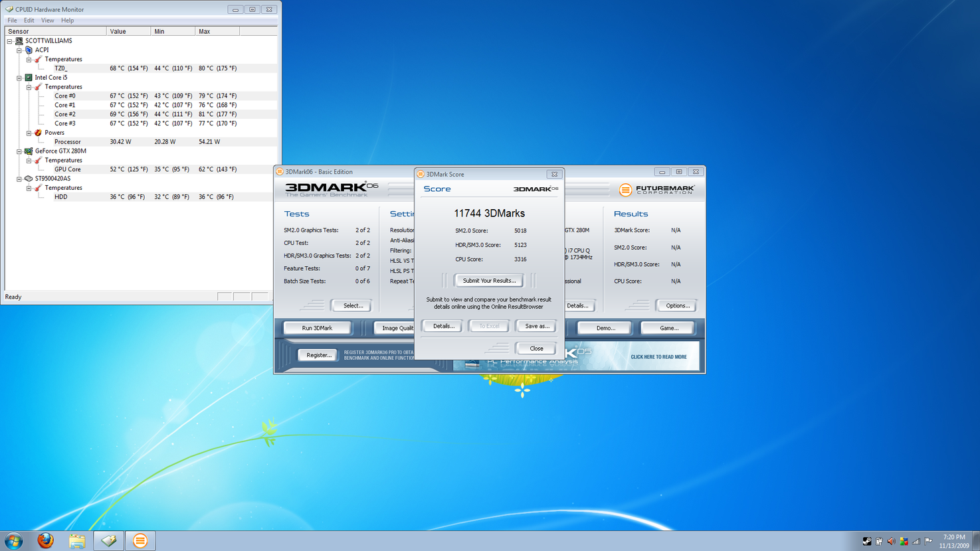Open Windows Explorer folder icon on taskbar

pos(77,540)
